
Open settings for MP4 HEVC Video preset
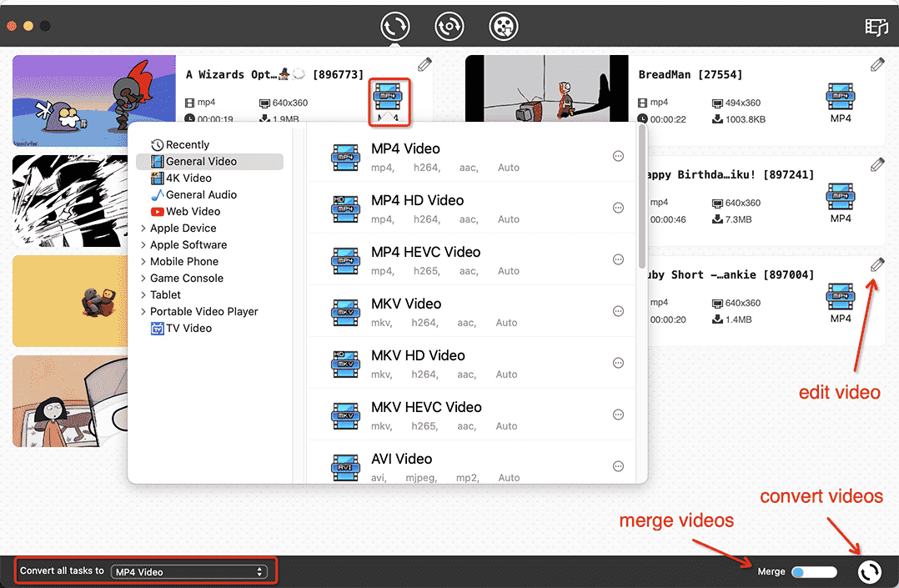tap(618, 259)
